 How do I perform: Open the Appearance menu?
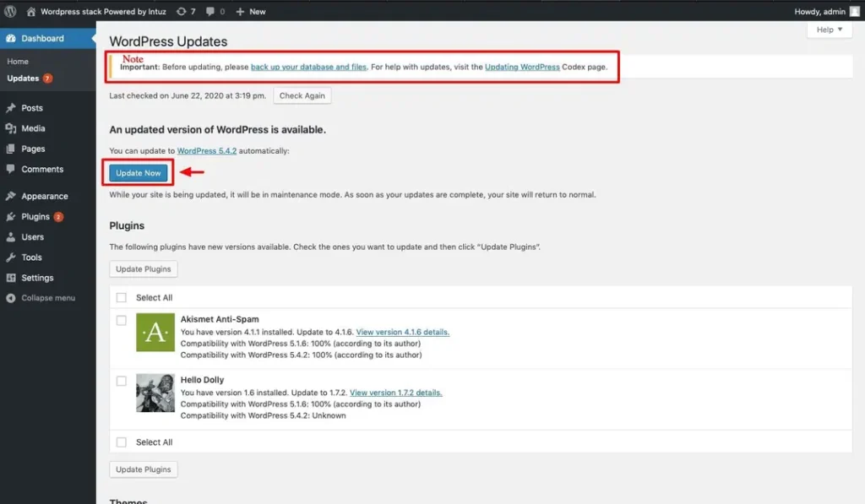pyautogui.click(x=45, y=196)
